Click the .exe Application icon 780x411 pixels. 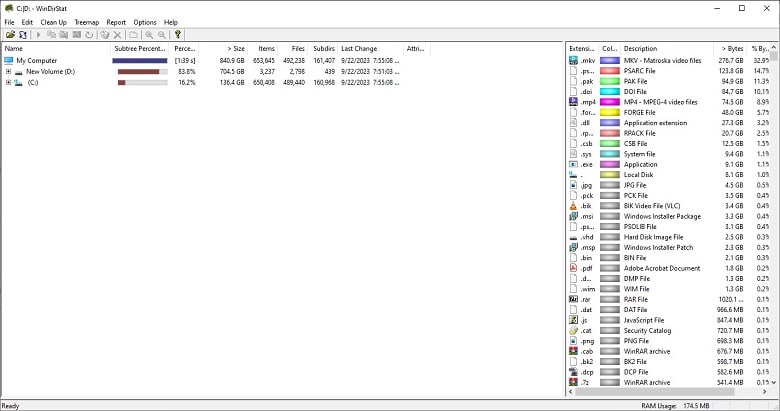573,164
